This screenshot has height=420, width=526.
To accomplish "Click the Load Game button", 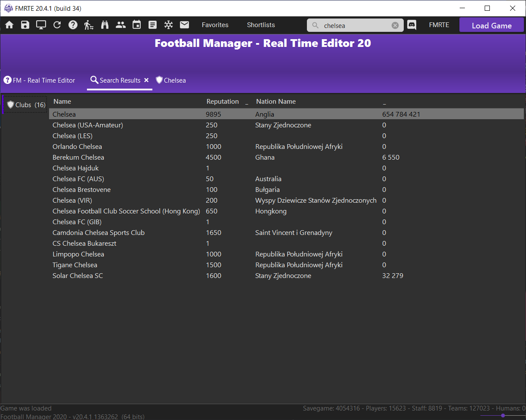I will [492, 25].
